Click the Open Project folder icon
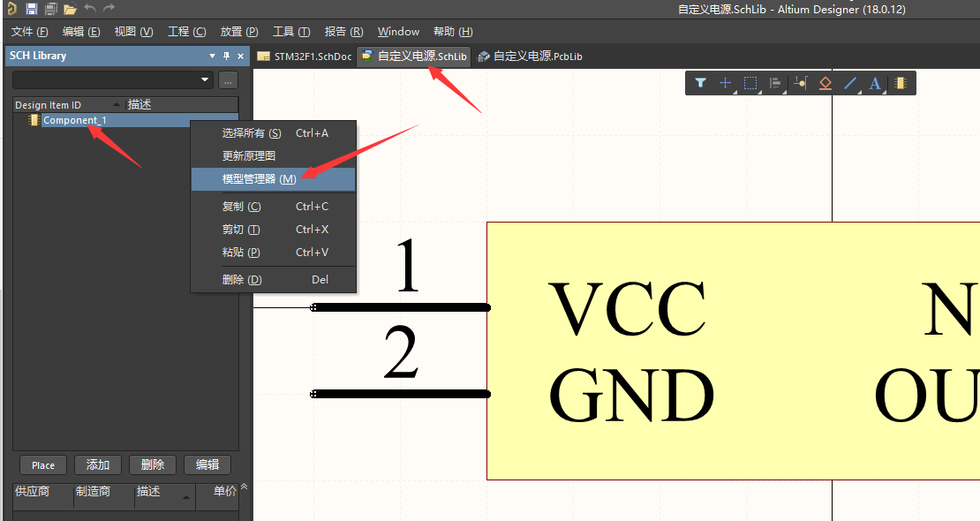The image size is (980, 521). (70, 9)
